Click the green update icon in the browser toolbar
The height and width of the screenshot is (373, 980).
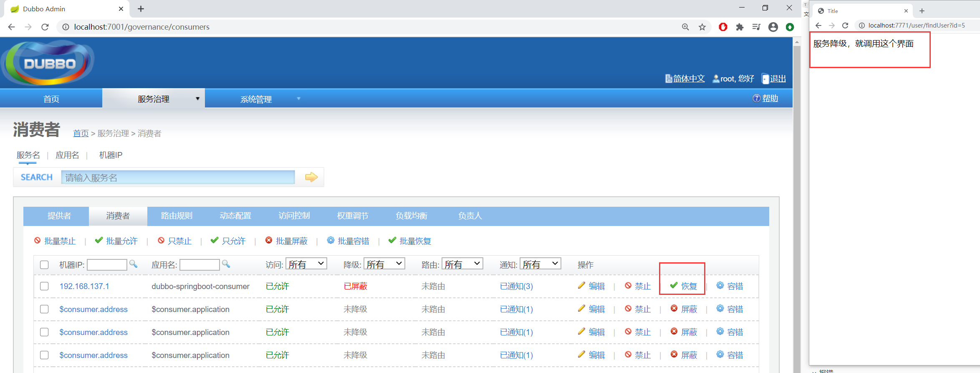[x=790, y=27]
